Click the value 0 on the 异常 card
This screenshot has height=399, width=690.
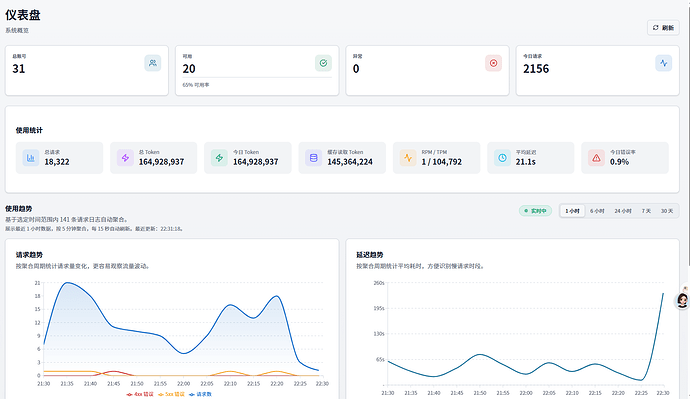[356, 69]
